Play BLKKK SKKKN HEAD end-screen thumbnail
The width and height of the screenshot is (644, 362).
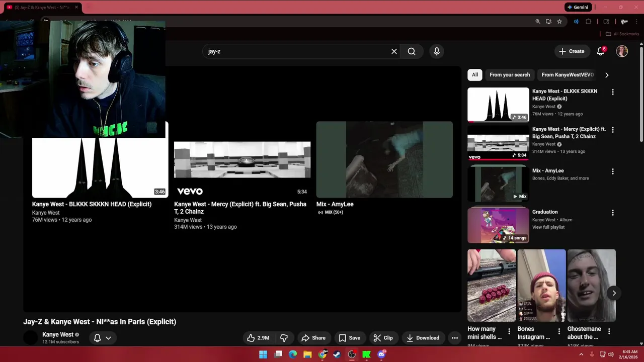[x=100, y=168]
